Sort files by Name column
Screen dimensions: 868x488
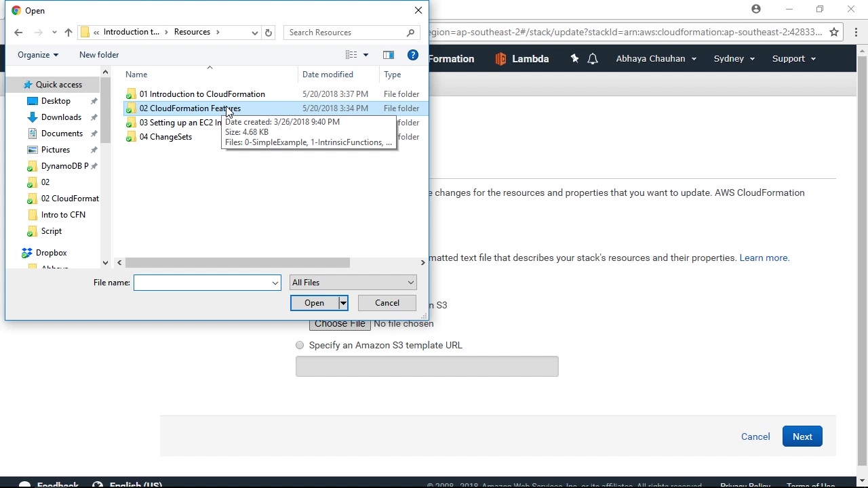(x=136, y=75)
